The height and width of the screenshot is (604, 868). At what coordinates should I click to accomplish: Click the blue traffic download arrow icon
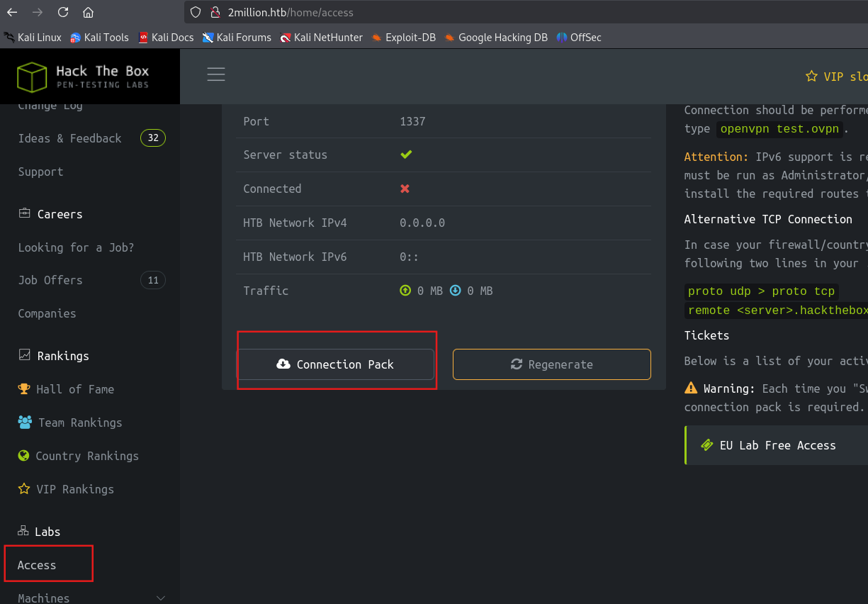pos(456,291)
